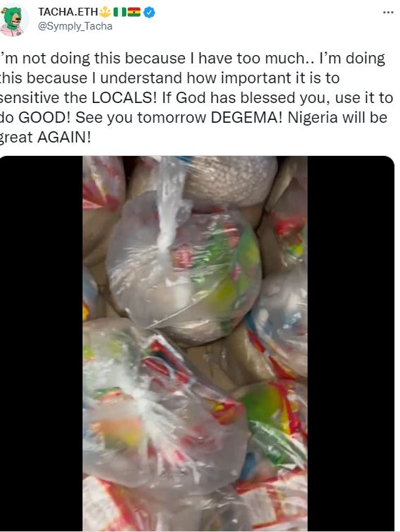Image resolution: width=400 pixels, height=532 pixels.
Task: Click the word LOCALS! in the tweet
Action: click(x=124, y=98)
